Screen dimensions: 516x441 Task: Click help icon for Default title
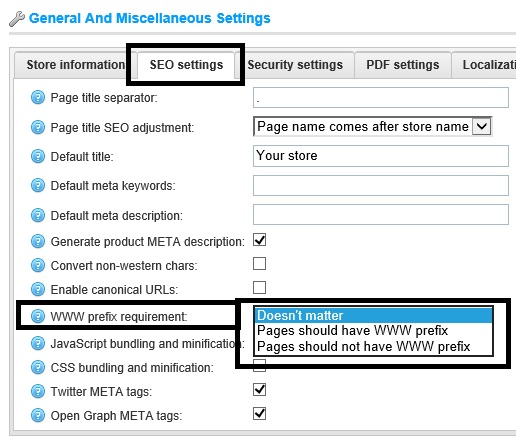(x=38, y=156)
